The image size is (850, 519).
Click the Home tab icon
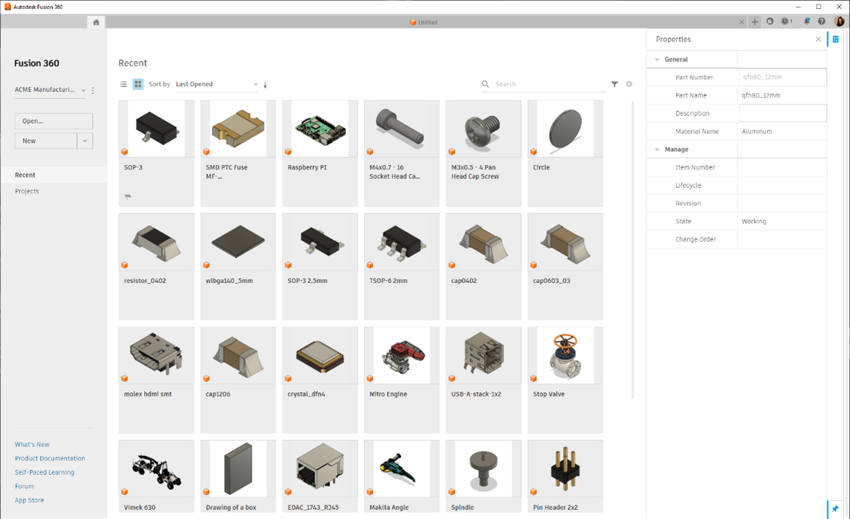(96, 22)
